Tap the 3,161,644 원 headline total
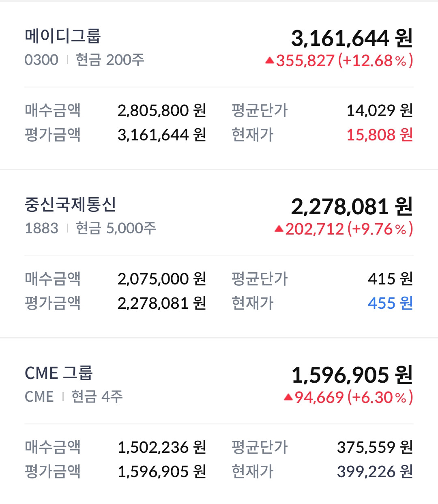This screenshot has width=438, height=504. click(352, 38)
